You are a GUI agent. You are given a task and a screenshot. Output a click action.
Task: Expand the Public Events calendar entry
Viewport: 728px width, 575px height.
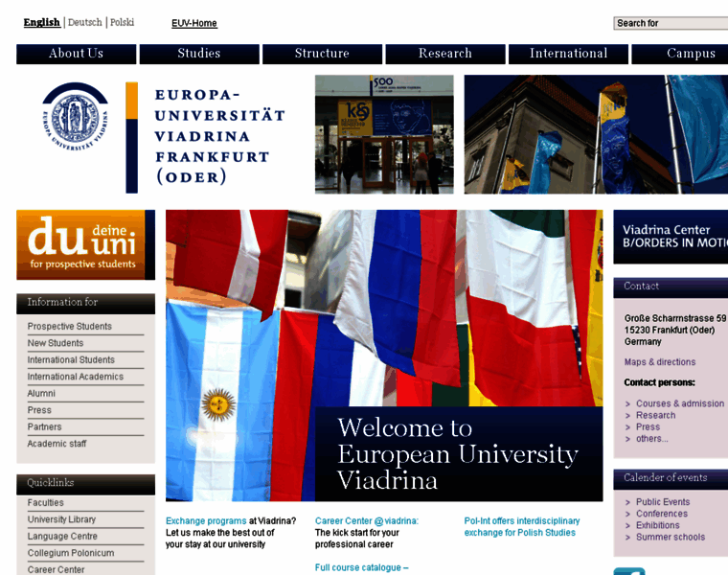point(662,502)
